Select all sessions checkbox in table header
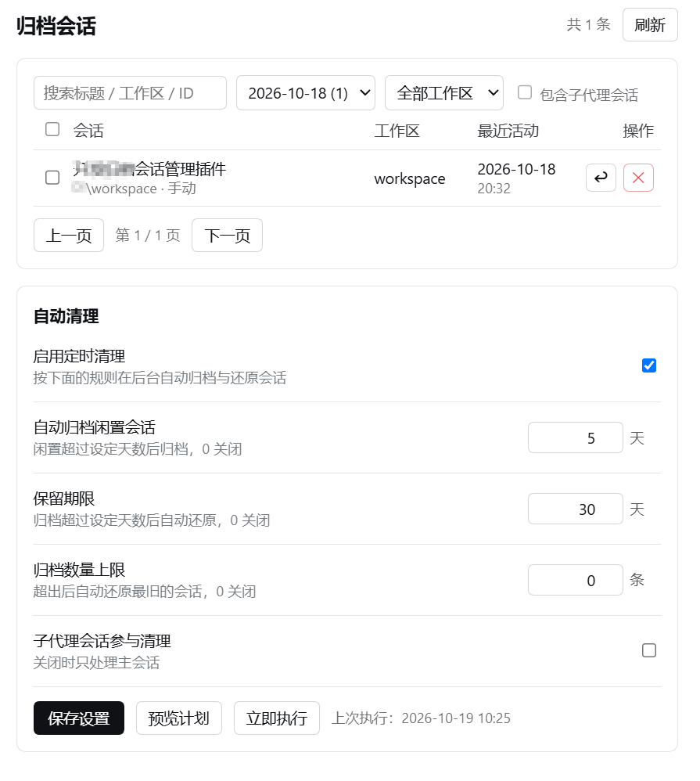Viewport: 700px width, 781px height. point(52,129)
